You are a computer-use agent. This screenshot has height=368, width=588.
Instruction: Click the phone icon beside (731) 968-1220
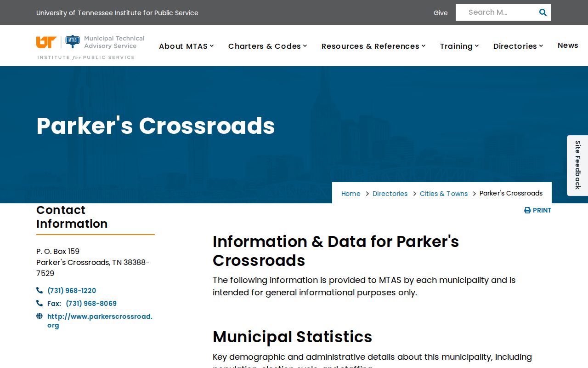40,290
